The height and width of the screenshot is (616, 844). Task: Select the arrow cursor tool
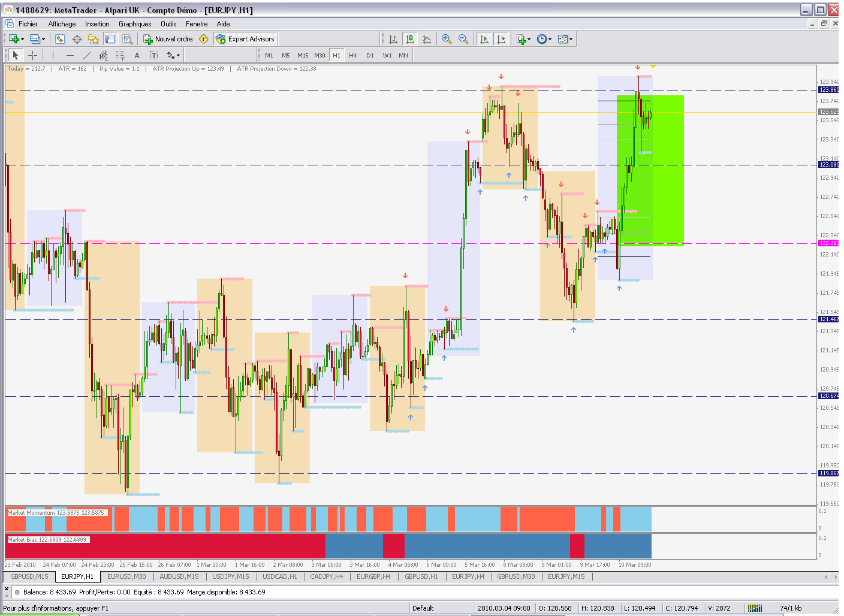16,55
